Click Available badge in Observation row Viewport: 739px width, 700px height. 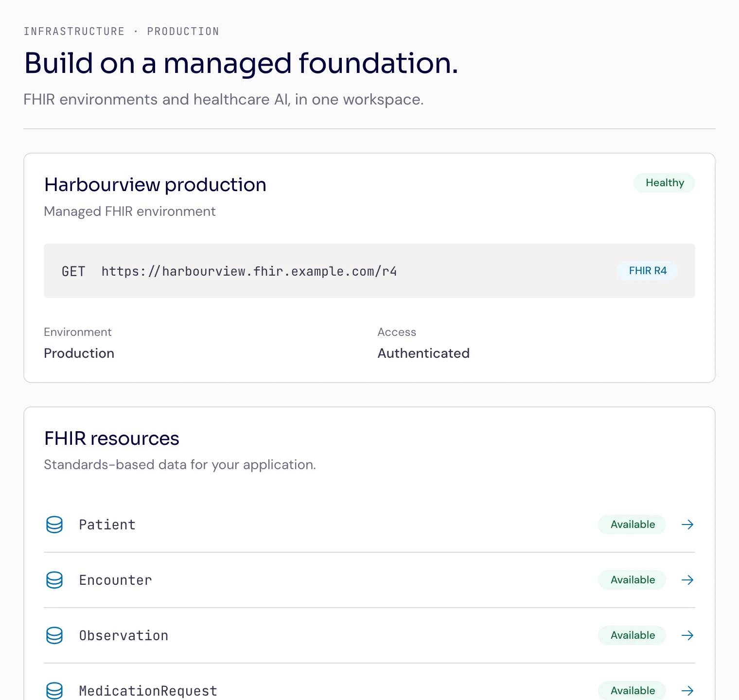tap(632, 635)
